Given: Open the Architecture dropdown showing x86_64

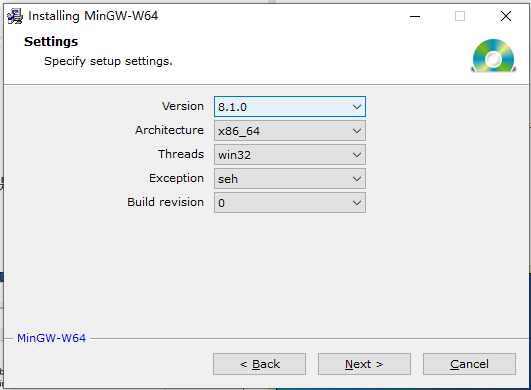Looking at the screenshot, I should click(290, 131).
